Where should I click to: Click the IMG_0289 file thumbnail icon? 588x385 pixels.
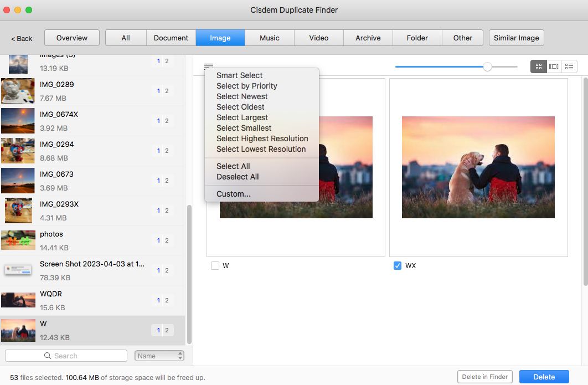[18, 91]
